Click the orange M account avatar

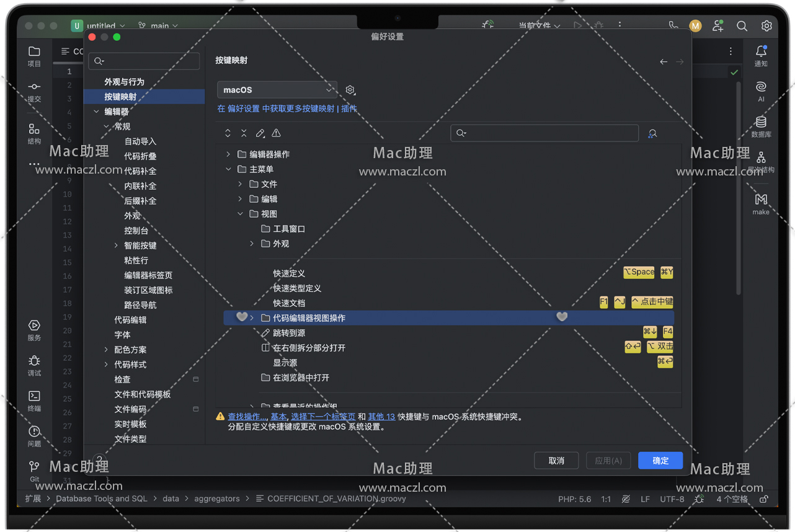tap(695, 26)
